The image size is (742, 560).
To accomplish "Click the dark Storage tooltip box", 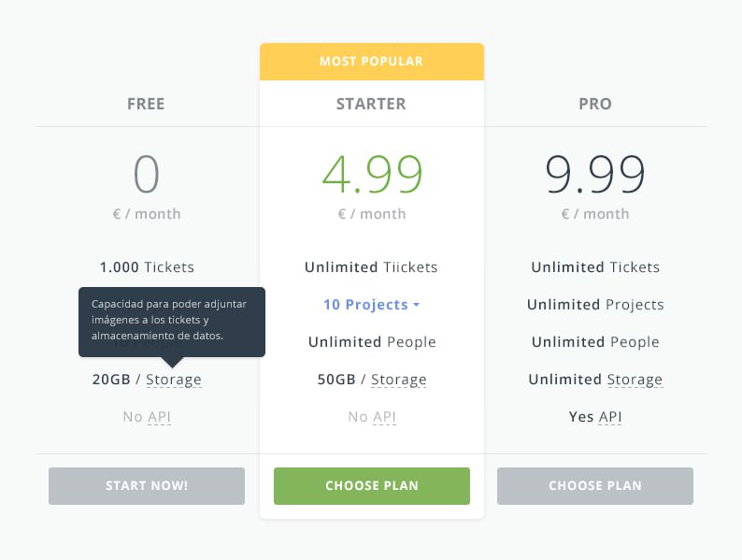I will coord(171,321).
